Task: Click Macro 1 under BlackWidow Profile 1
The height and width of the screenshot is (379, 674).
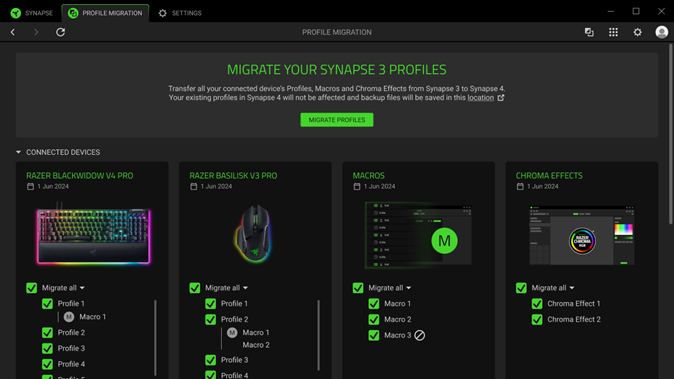Action: coord(92,317)
